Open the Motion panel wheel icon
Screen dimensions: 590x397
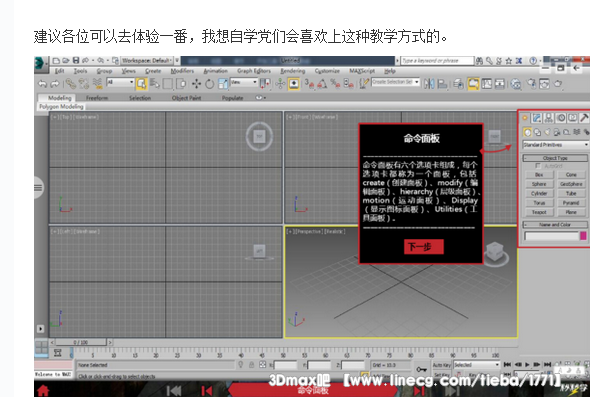pos(561,118)
